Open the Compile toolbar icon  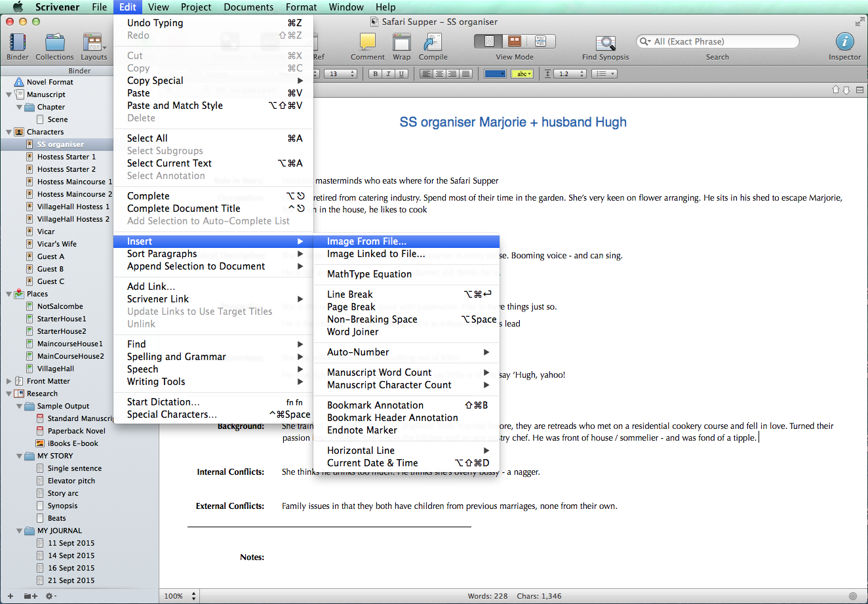tap(433, 43)
